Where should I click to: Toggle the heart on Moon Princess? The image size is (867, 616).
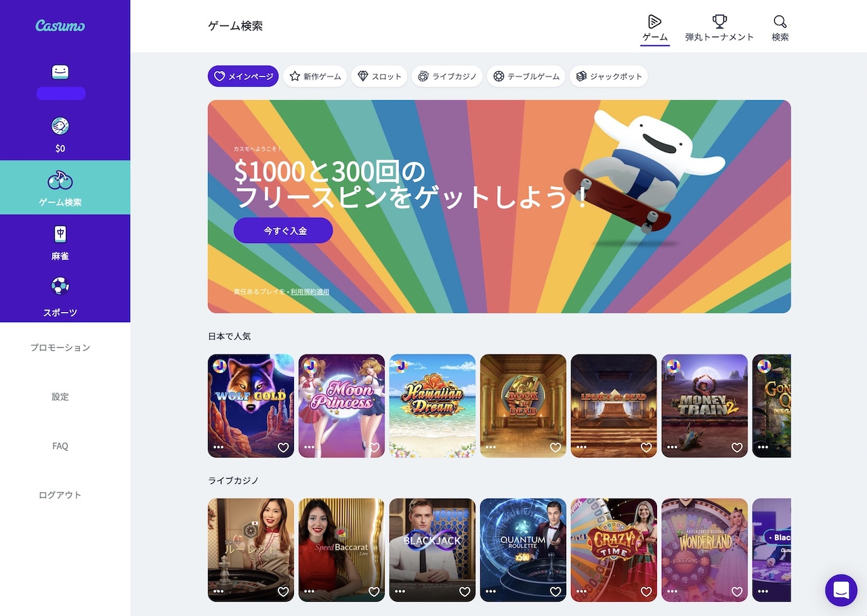373,447
